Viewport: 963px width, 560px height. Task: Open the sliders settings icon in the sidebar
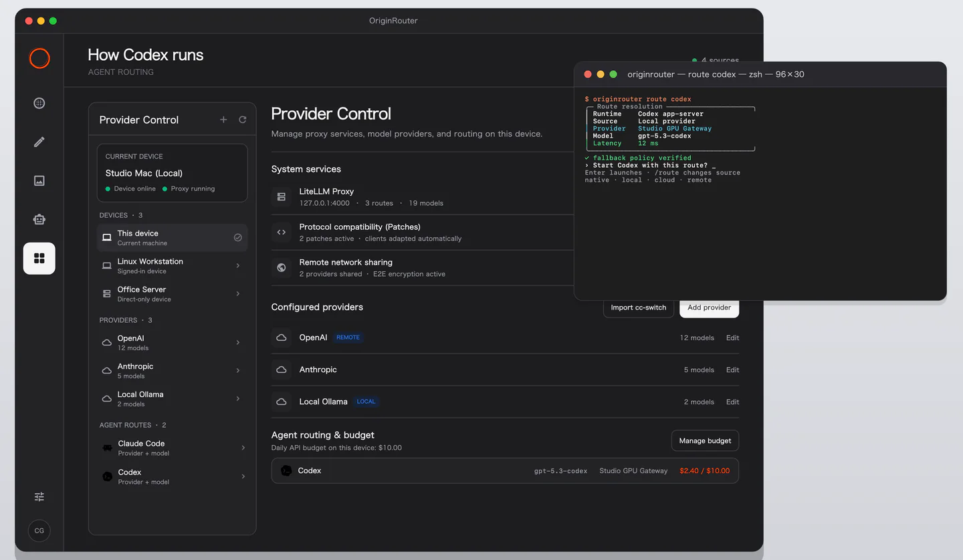click(39, 497)
